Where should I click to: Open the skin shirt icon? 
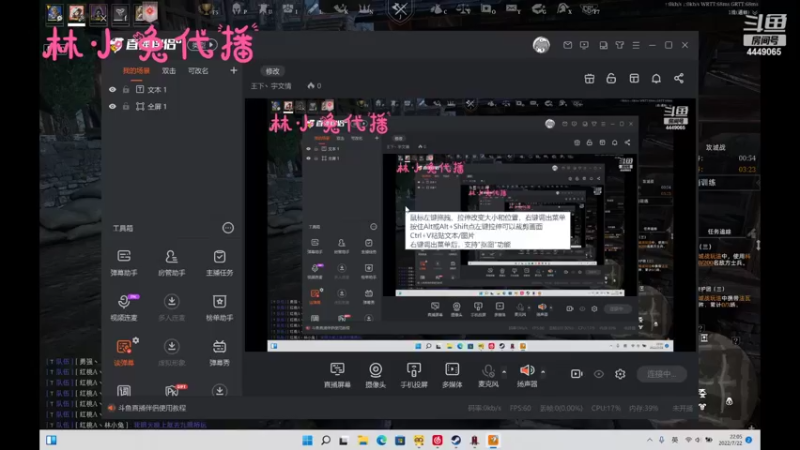pyautogui.click(x=619, y=45)
